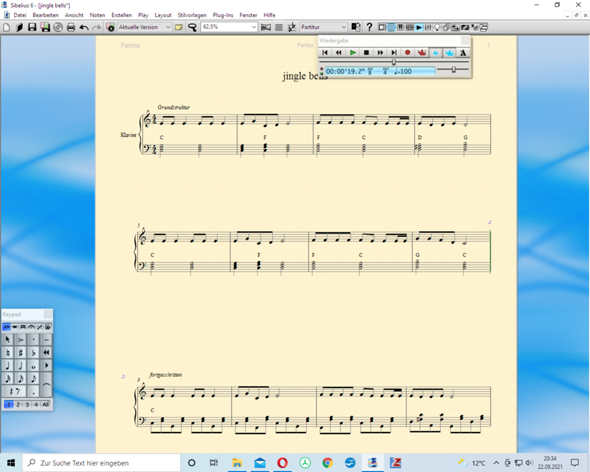The width and height of the screenshot is (590, 472).
Task: Create a new score with the New icon
Action: pyautogui.click(x=6, y=27)
